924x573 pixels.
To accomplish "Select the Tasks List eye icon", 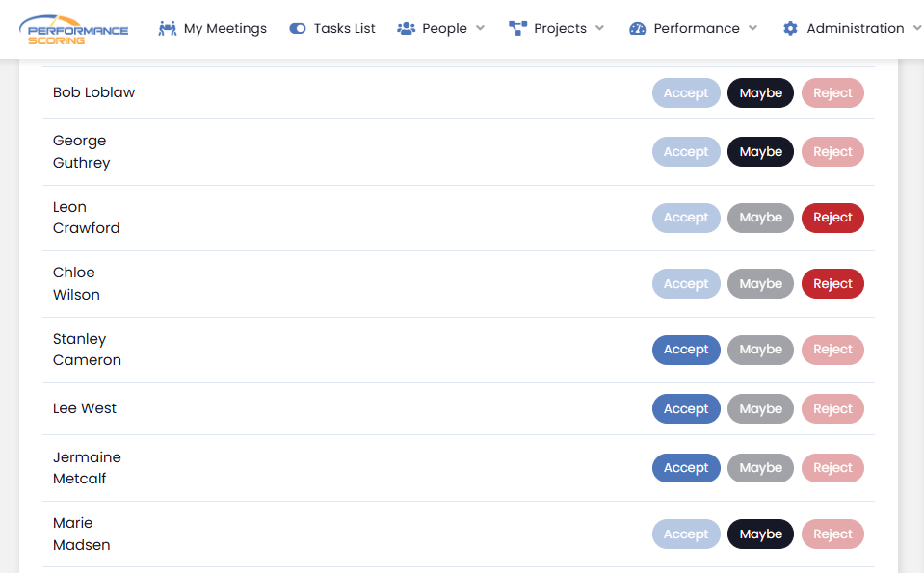I will [298, 28].
